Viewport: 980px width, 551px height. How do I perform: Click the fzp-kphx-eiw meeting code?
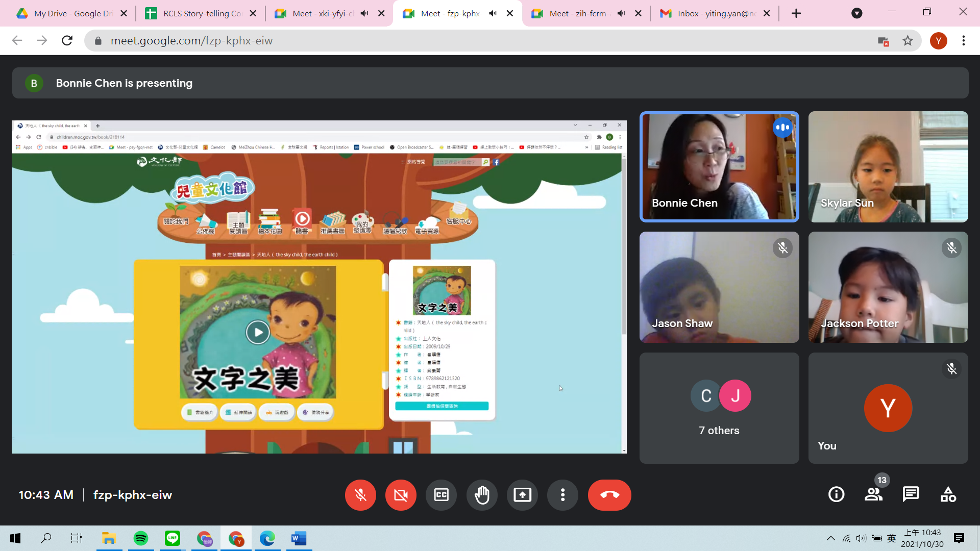tap(133, 495)
